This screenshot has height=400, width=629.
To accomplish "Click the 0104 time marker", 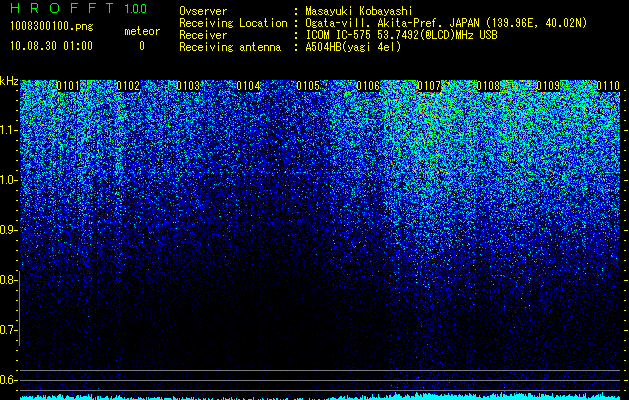I will (248, 86).
